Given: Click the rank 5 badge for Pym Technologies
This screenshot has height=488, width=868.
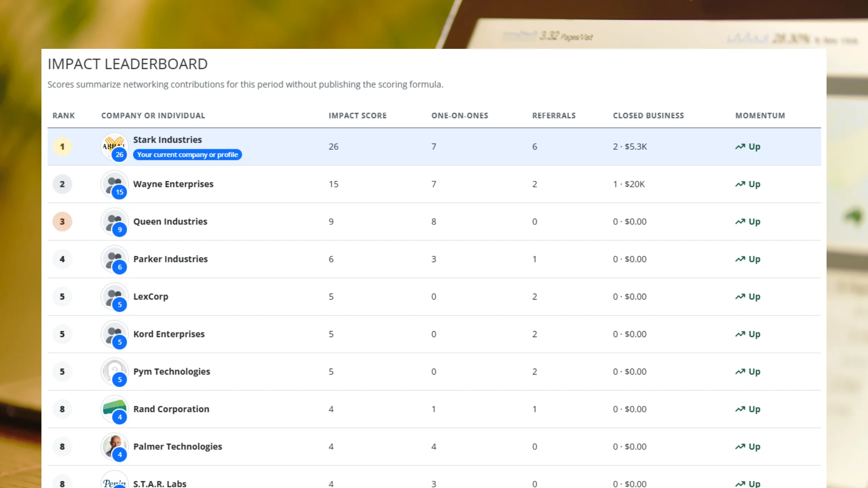Looking at the screenshot, I should pyautogui.click(x=62, y=371).
